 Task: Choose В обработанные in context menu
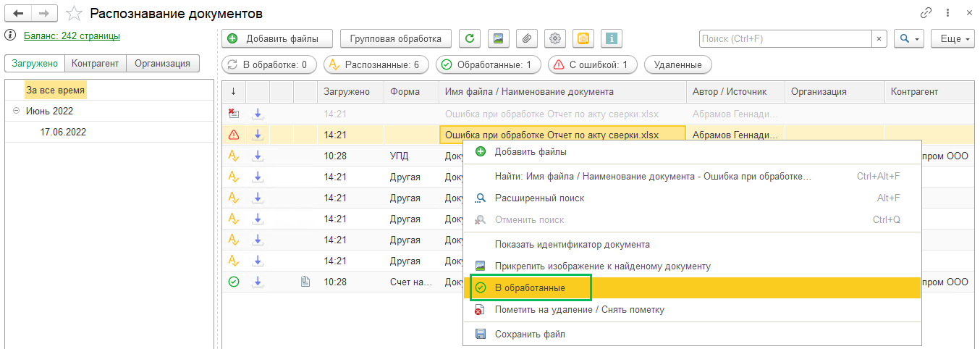(692, 287)
